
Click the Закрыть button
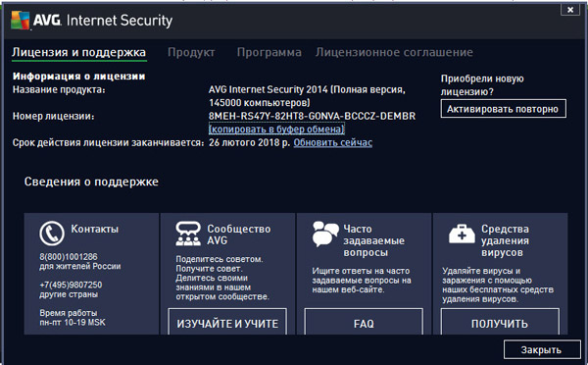[x=542, y=349]
